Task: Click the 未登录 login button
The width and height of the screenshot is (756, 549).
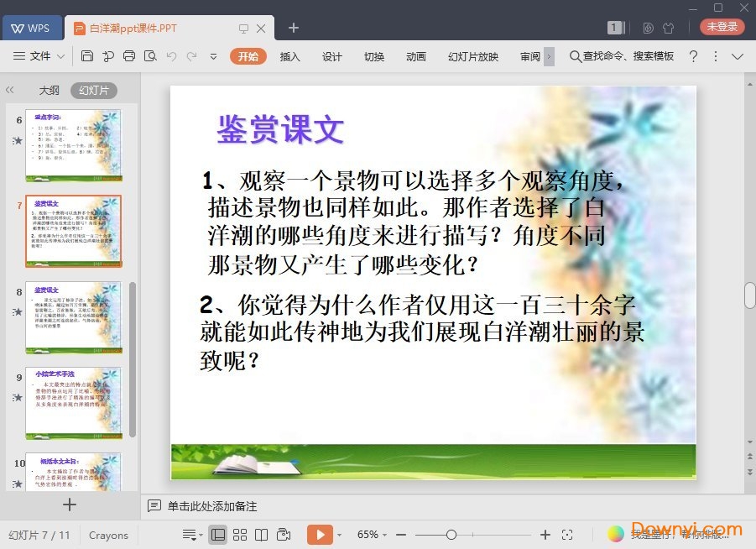Action: point(722,27)
